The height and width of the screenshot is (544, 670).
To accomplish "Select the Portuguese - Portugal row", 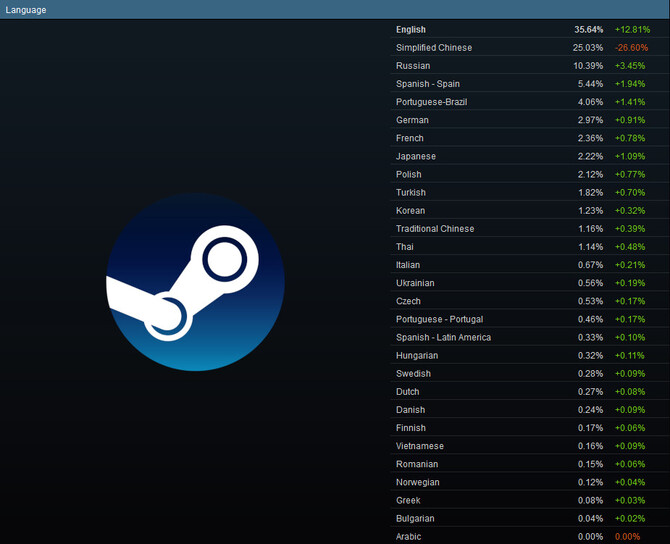I will click(x=530, y=319).
